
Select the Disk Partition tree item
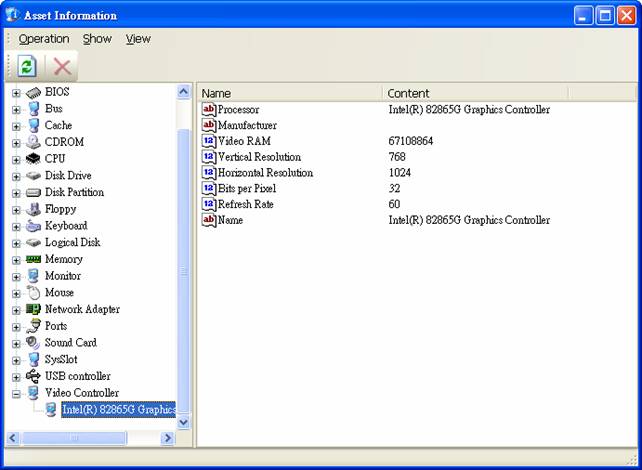(x=75, y=192)
